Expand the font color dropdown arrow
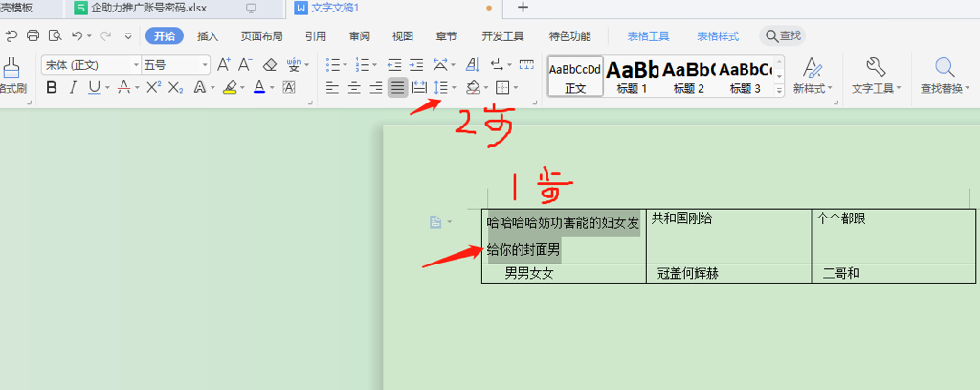Viewport: 980px width, 390px height. click(x=273, y=87)
